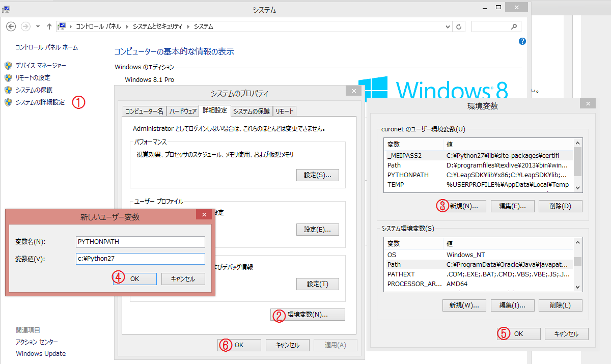The image size is (611, 364).
Task: Open リモートの設定 link
Action: click(x=33, y=78)
